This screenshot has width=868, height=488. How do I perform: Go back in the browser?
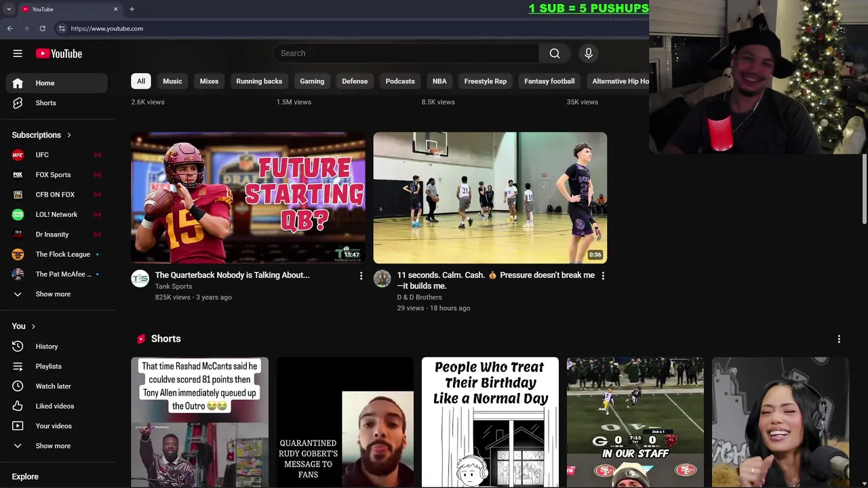coord(10,28)
